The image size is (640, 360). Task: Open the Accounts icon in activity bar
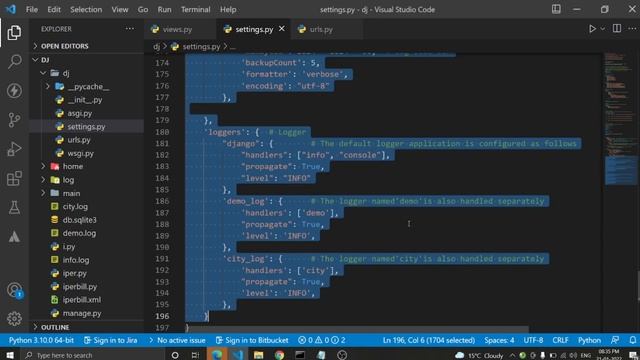click(x=14, y=290)
